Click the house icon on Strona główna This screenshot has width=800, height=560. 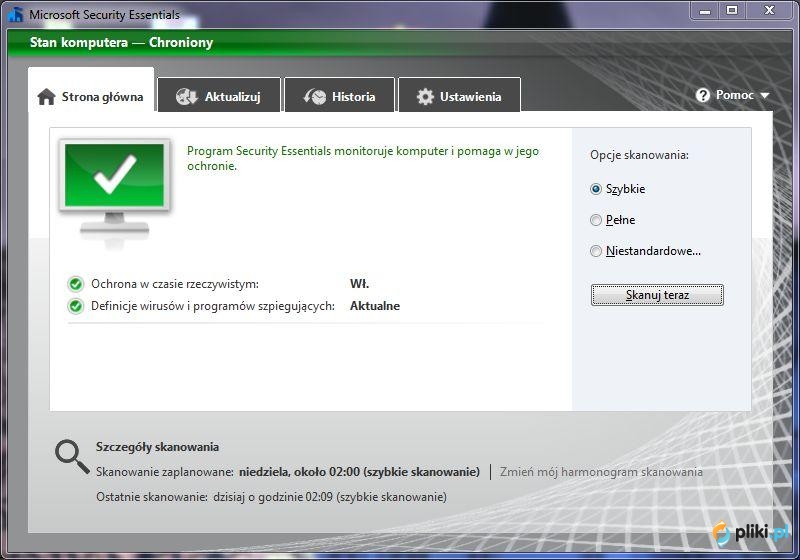(x=46, y=96)
